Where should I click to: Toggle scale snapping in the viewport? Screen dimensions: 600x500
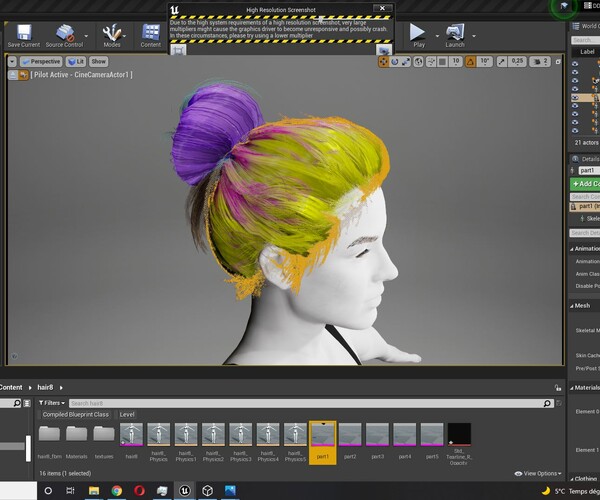coord(502,62)
